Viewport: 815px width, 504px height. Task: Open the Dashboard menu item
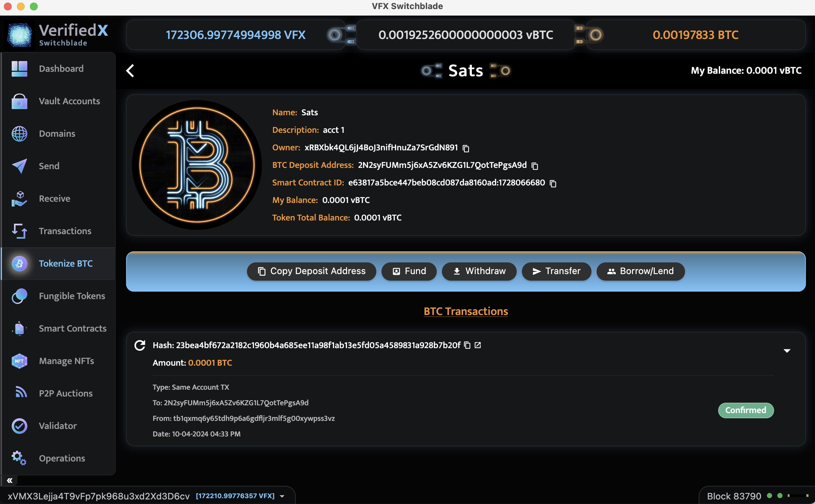click(58, 69)
